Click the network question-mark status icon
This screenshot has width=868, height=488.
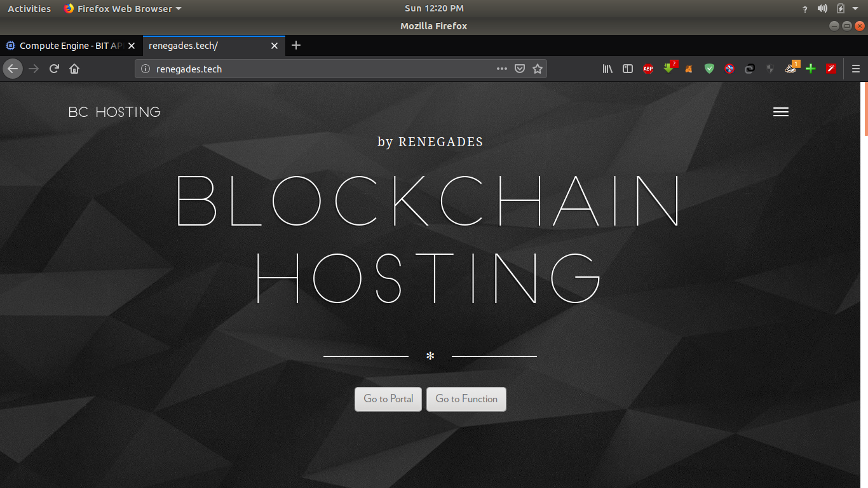[805, 9]
